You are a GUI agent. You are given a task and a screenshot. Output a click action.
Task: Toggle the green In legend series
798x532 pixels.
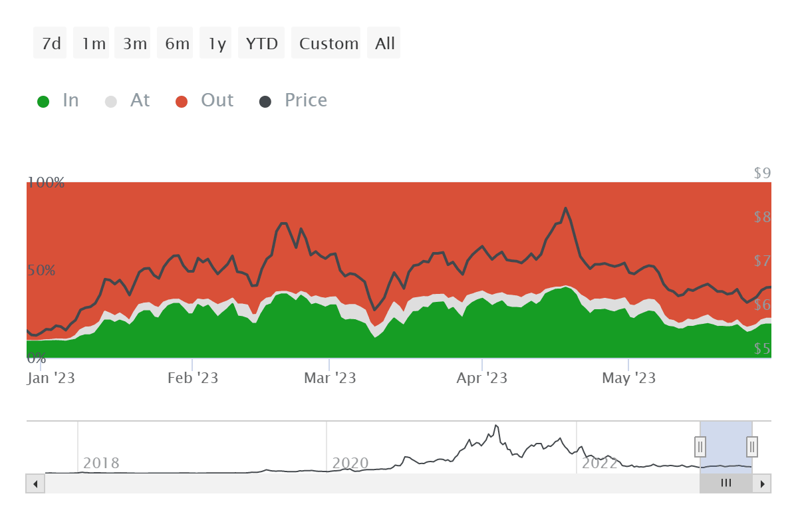tap(58, 100)
